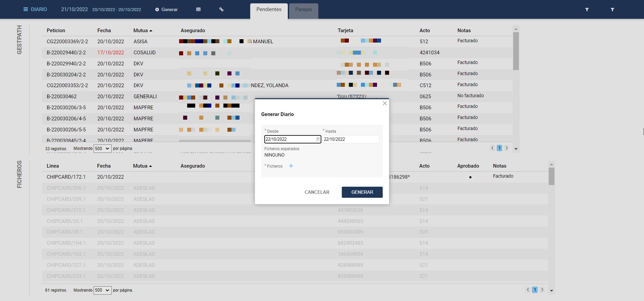Click the chain link icon in toolbar
644x301 pixels.
tap(221, 9)
